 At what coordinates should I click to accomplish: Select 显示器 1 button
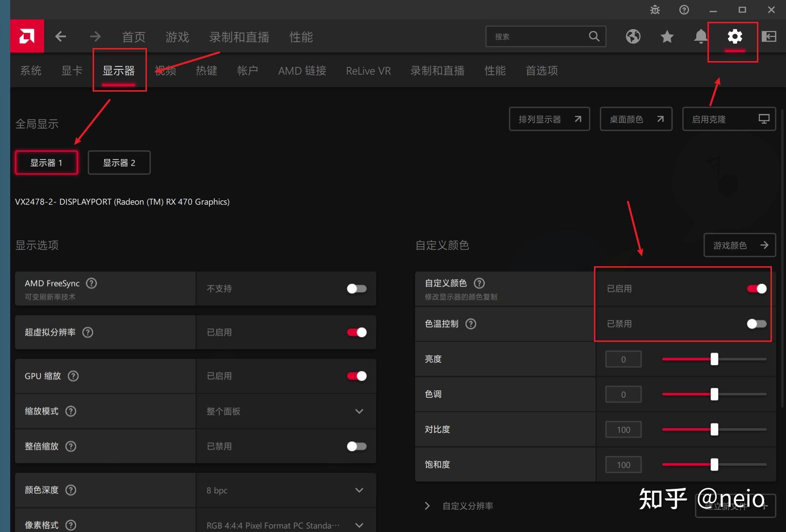click(47, 162)
